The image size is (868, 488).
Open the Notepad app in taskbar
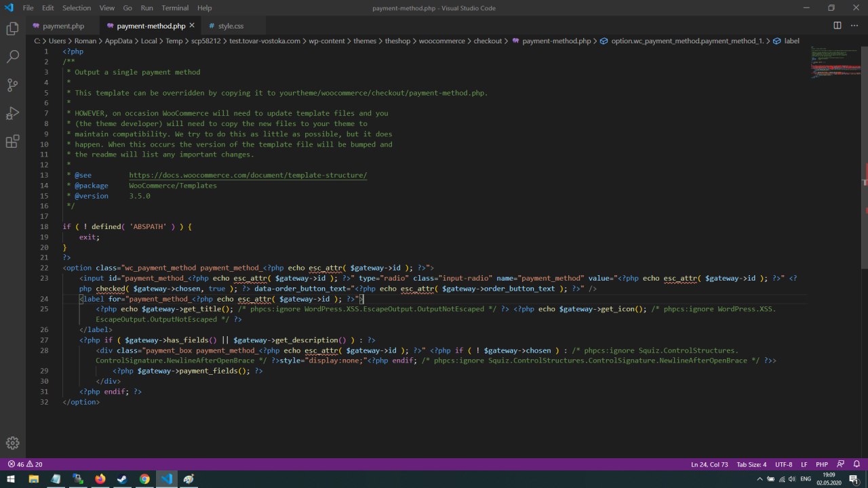[56, 479]
